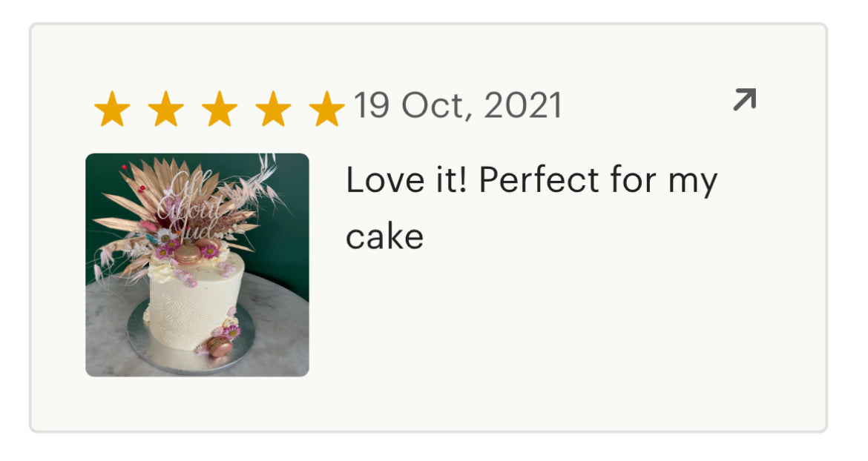Click the fifth star next to the date
868x461 pixels.
(x=326, y=109)
